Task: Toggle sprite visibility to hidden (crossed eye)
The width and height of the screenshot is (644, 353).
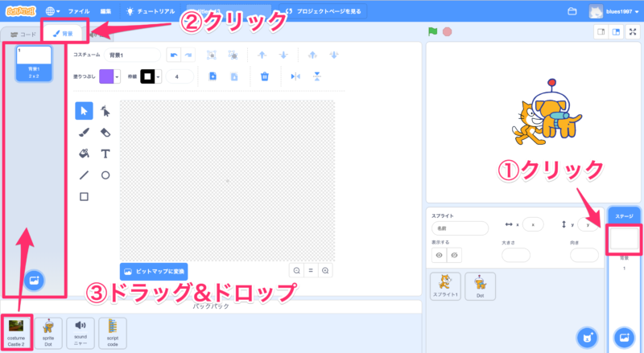Action: tap(455, 254)
